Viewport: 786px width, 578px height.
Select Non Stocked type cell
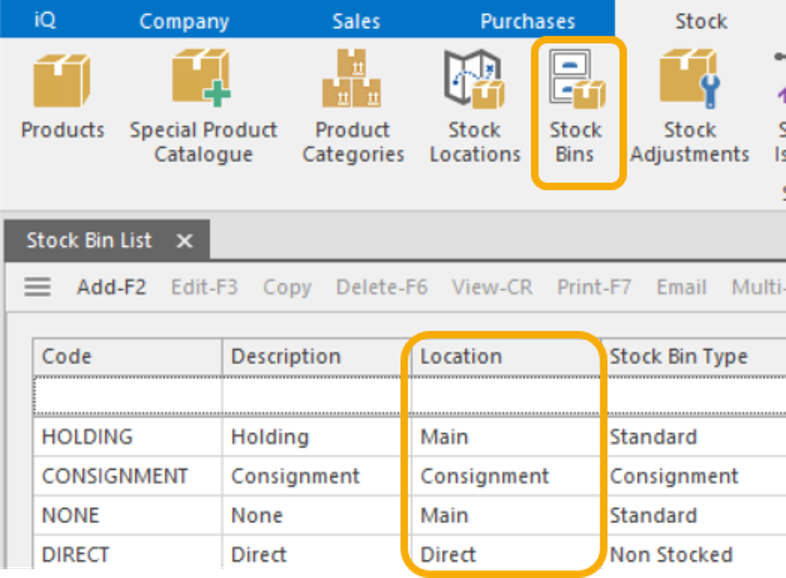[x=693, y=554]
